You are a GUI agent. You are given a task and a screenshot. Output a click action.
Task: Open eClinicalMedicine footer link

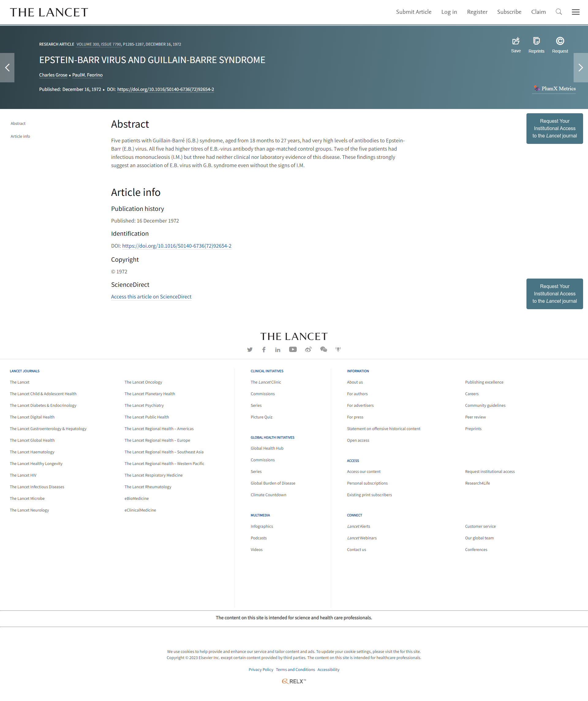click(x=140, y=510)
